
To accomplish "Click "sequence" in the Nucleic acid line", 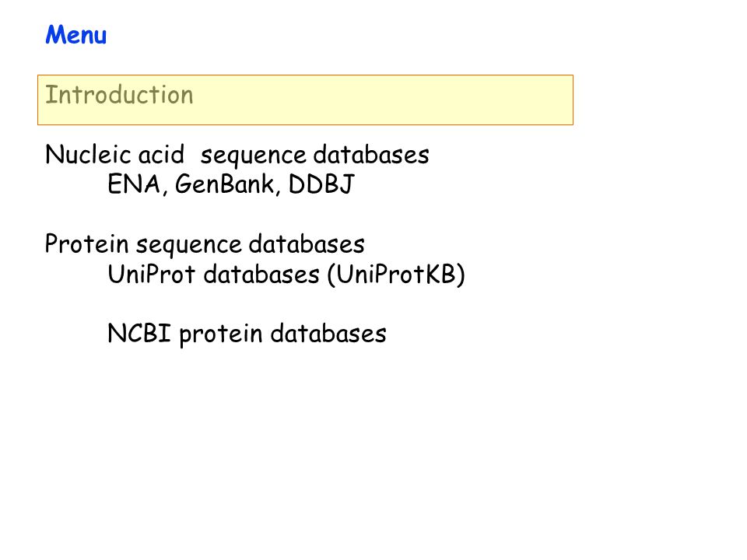I will (253, 157).
